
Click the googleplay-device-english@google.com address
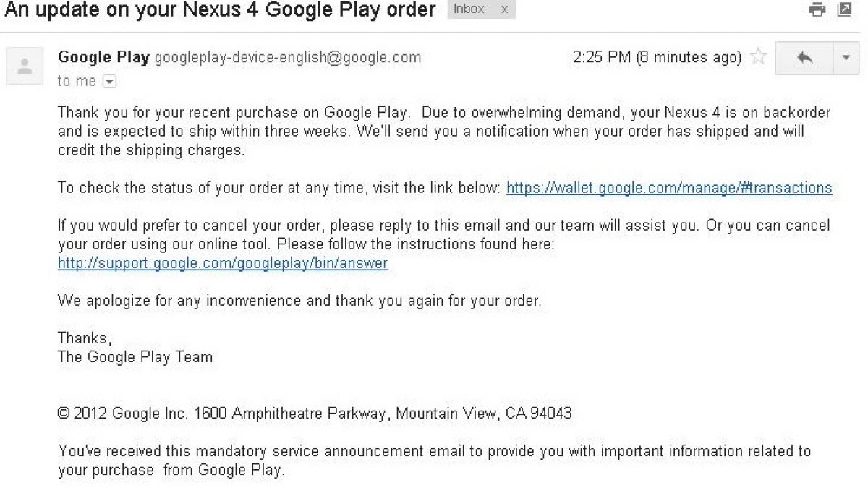[287, 58]
